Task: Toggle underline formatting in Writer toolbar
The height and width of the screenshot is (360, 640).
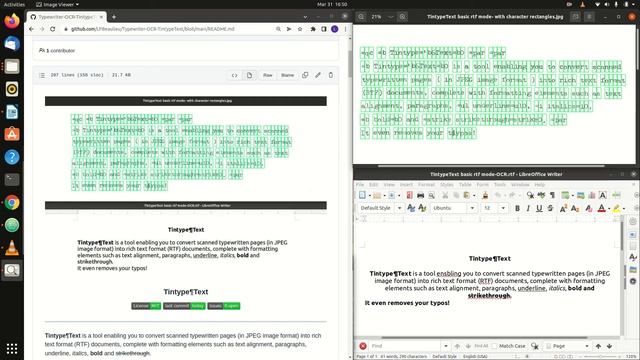Action: click(539, 208)
